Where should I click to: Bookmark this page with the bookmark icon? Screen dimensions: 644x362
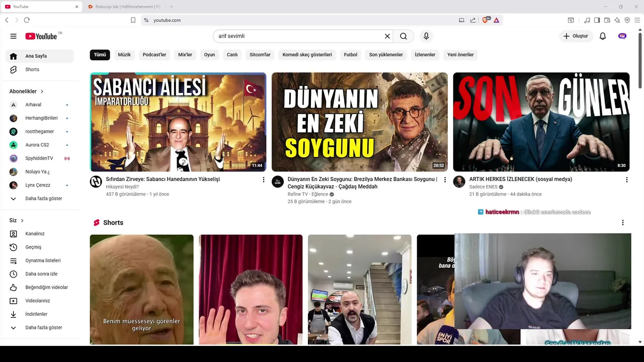pyautogui.click(x=133, y=20)
